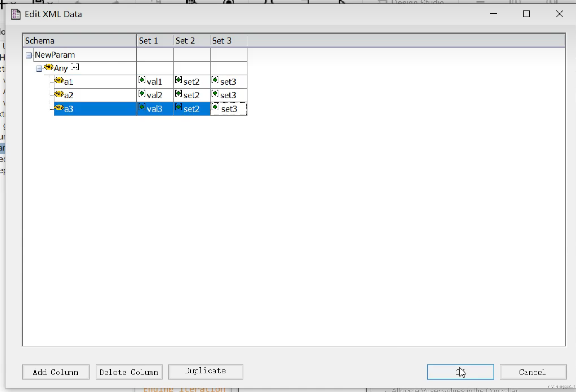Click the Any icon next to the Any node
The image size is (576, 392).
(x=48, y=67)
